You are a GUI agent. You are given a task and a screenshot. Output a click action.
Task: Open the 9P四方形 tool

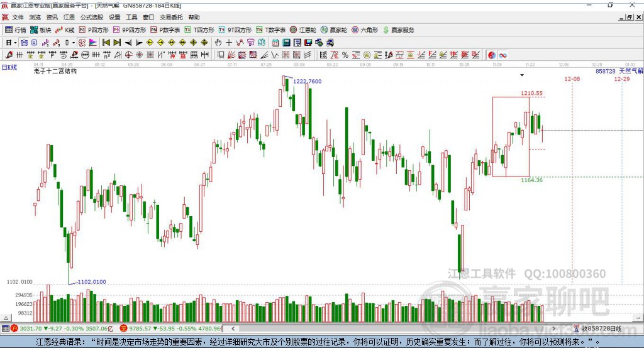(x=130, y=30)
